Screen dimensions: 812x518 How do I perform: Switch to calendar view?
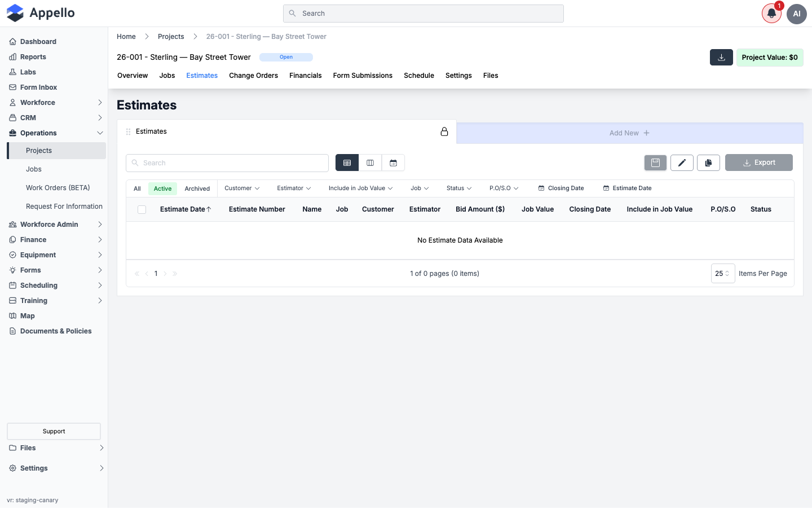(393, 163)
